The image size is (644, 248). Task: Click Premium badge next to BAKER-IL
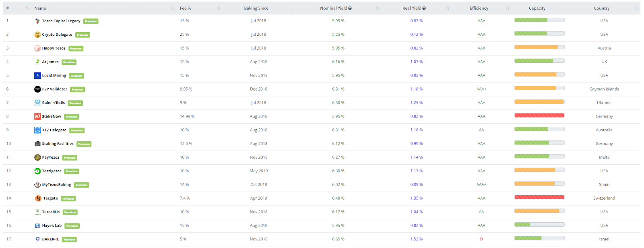point(69,240)
